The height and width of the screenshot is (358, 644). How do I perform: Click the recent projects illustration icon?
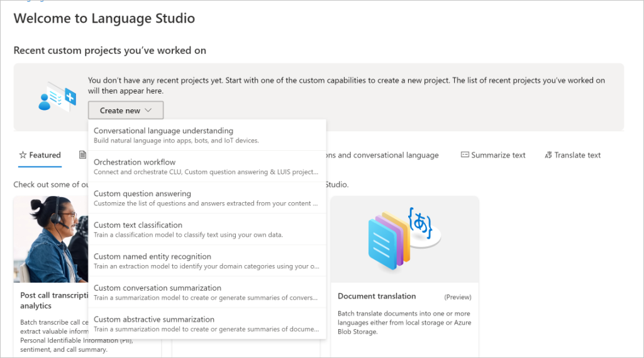coord(57,97)
